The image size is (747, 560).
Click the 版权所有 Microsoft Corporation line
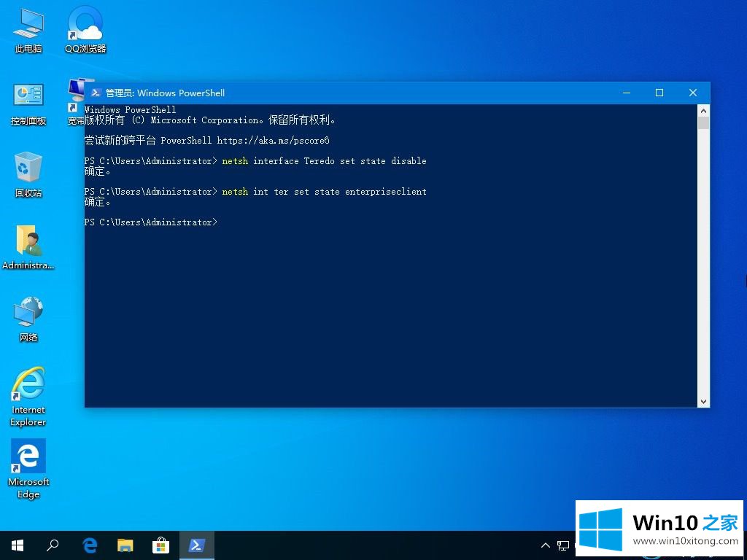tap(210, 120)
